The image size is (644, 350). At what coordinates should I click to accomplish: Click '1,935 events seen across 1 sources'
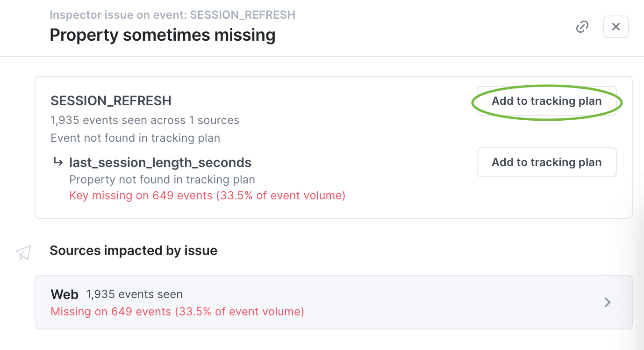tap(145, 120)
